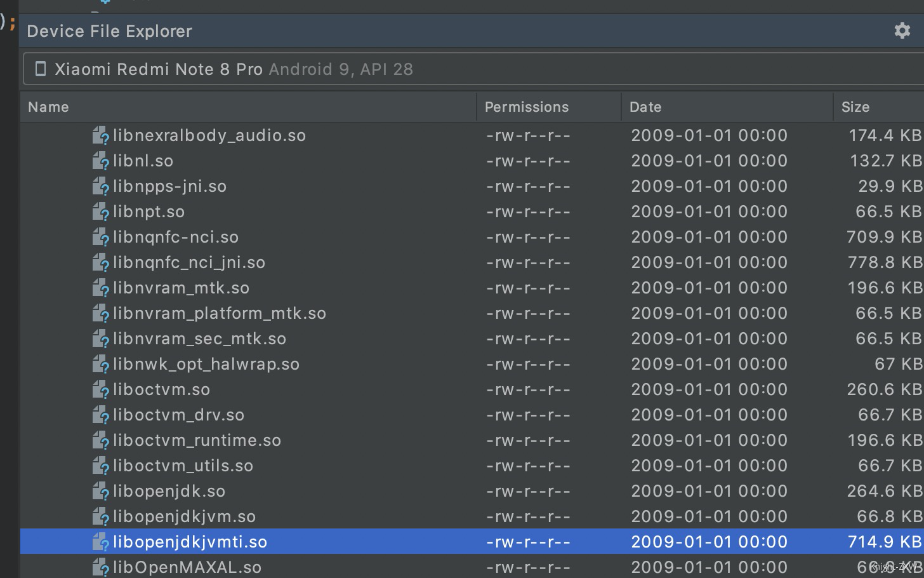Screen dimensions: 924x578
Task: Click file icon of libnvram_platform_mtk.so
Action: [100, 313]
